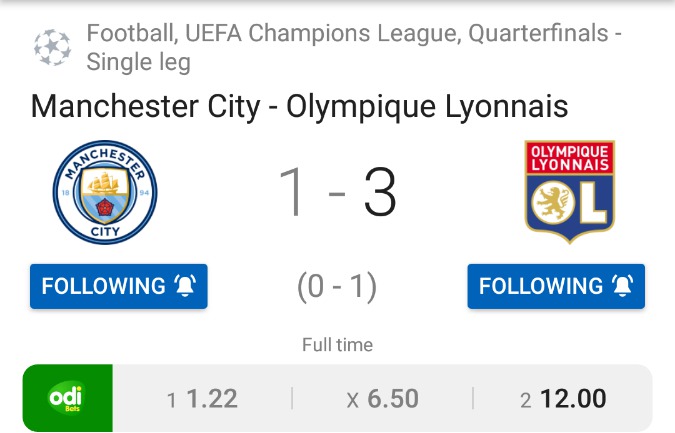Tap the bell icon under Olympique Lyonnais

click(623, 286)
